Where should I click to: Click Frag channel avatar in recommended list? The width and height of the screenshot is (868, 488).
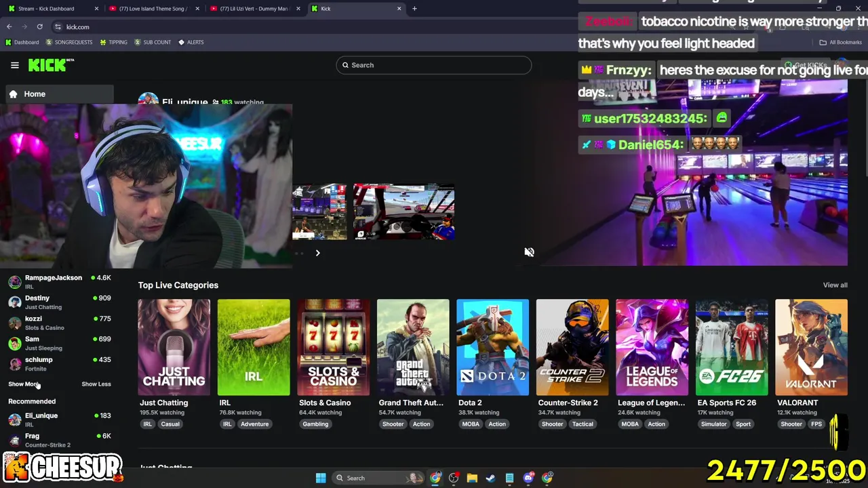pyautogui.click(x=15, y=440)
